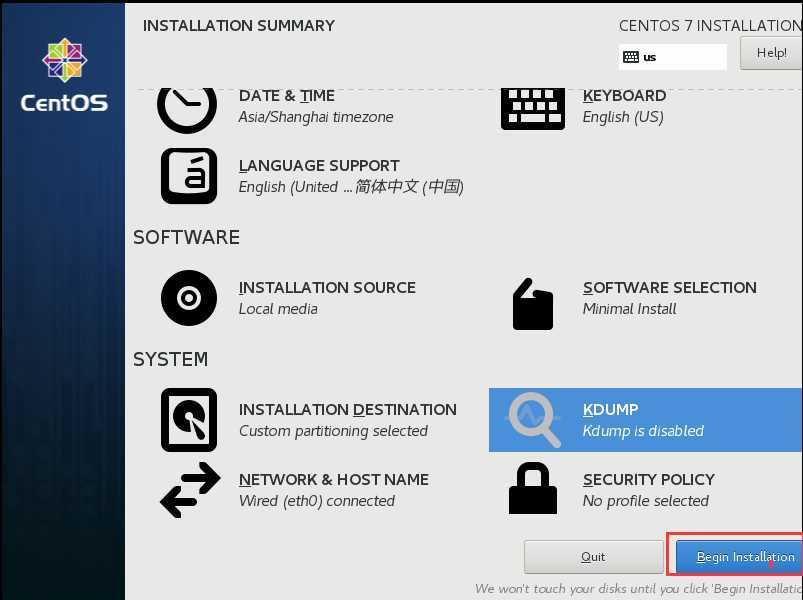Click 'No profile selected' text
This screenshot has width=803, height=600.
coord(646,501)
